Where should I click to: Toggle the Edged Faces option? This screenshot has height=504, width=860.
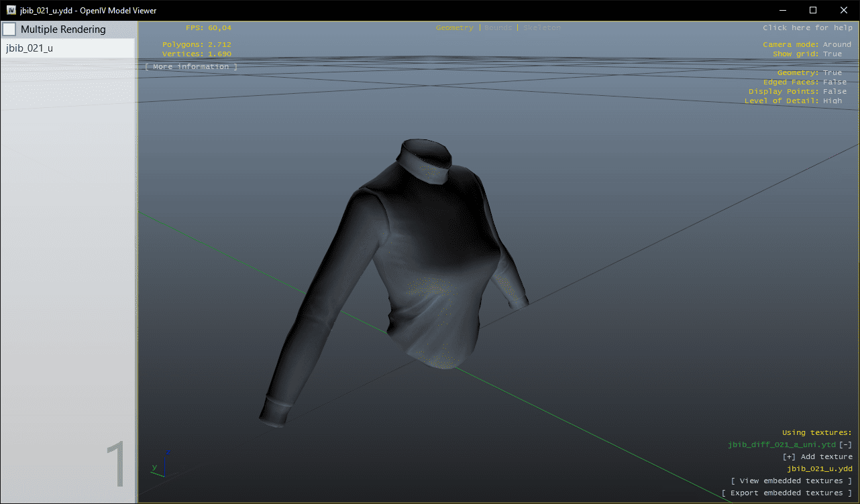coord(835,82)
